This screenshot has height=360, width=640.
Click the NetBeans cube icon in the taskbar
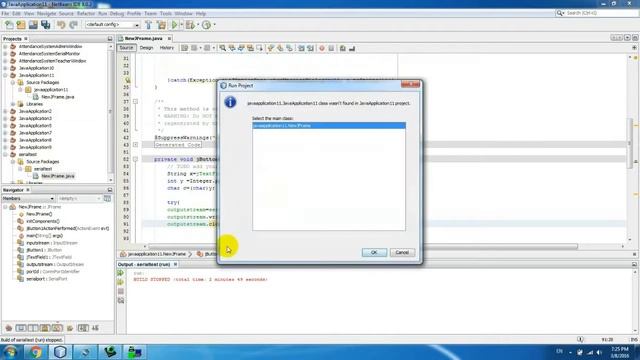pos(60,352)
